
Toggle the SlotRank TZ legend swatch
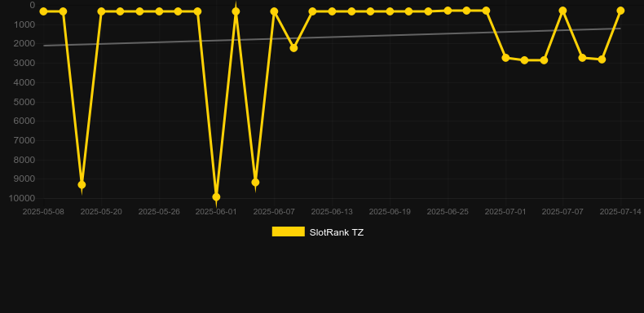coord(289,231)
